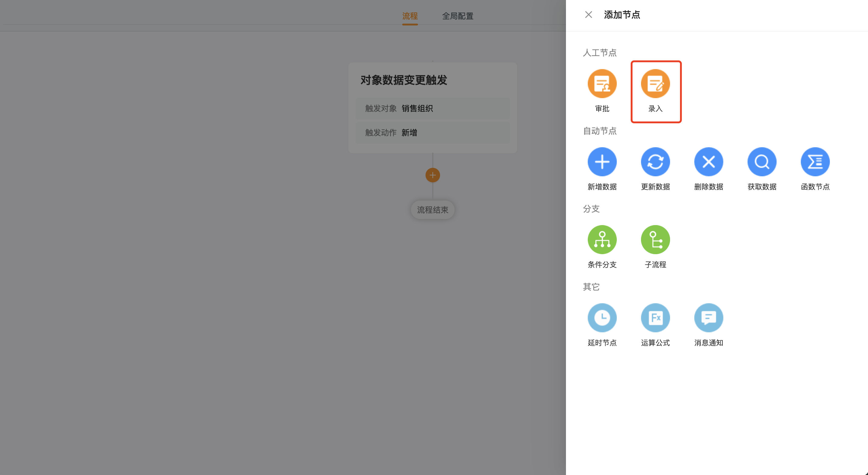Switch to the 流程 tab

tap(410, 16)
